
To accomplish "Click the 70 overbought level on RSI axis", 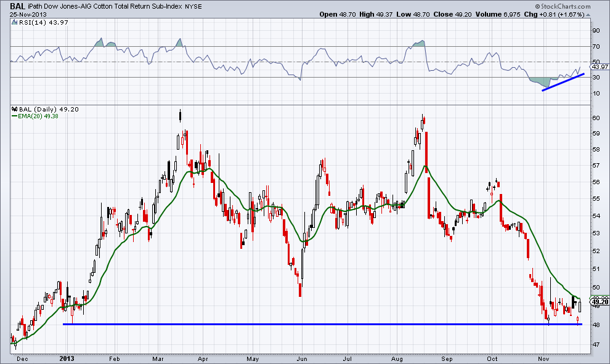I will click(595, 46).
